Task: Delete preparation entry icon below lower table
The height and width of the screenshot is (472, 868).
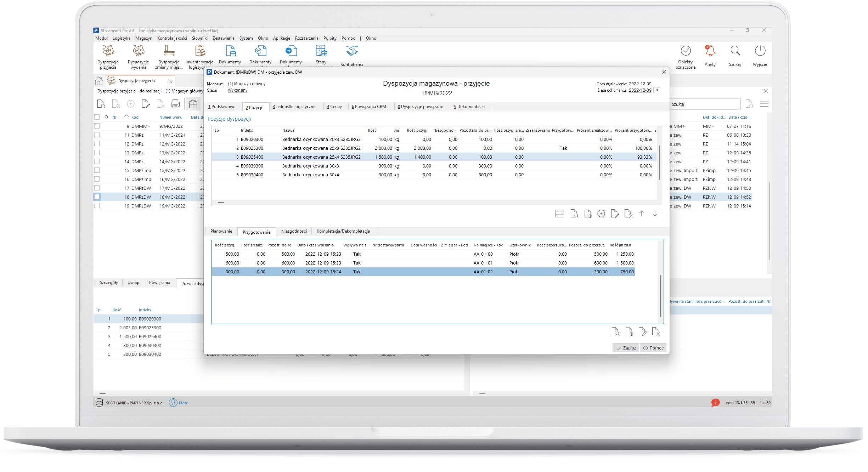Action: [656, 332]
